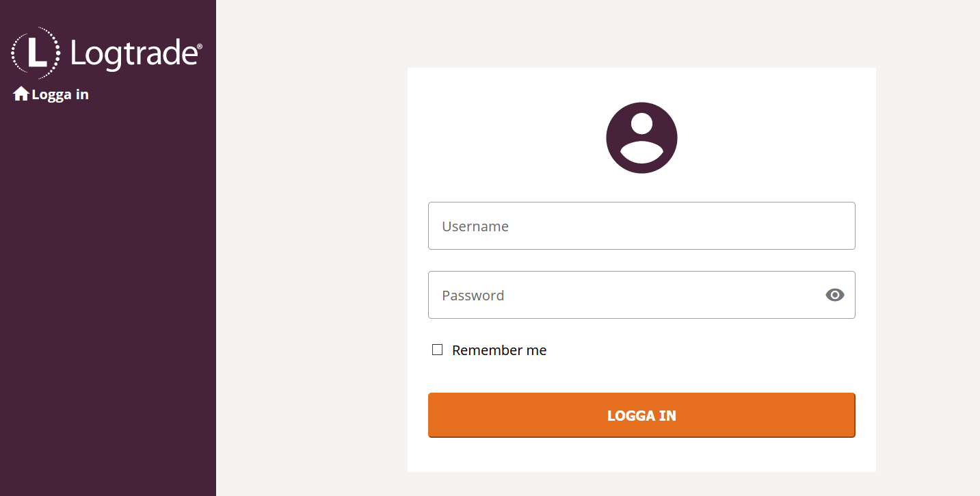
Task: Click the user avatar icon
Action: pos(641,138)
